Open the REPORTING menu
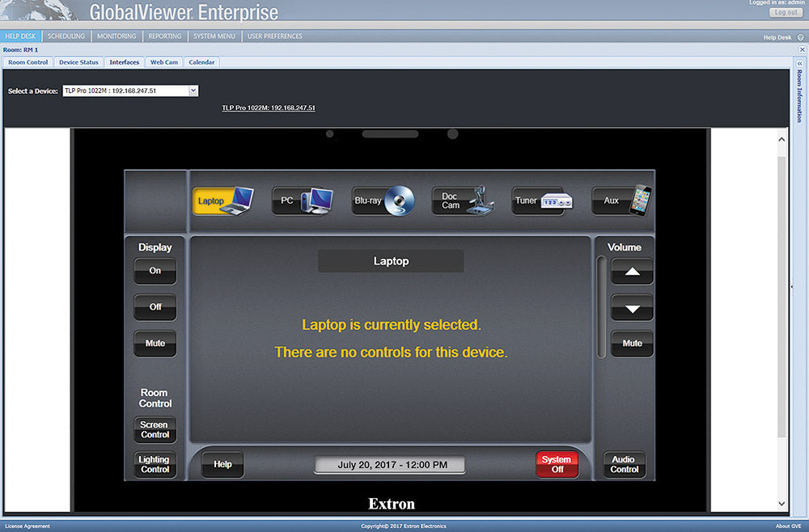Image resolution: width=809 pixels, height=532 pixels. 164,36
